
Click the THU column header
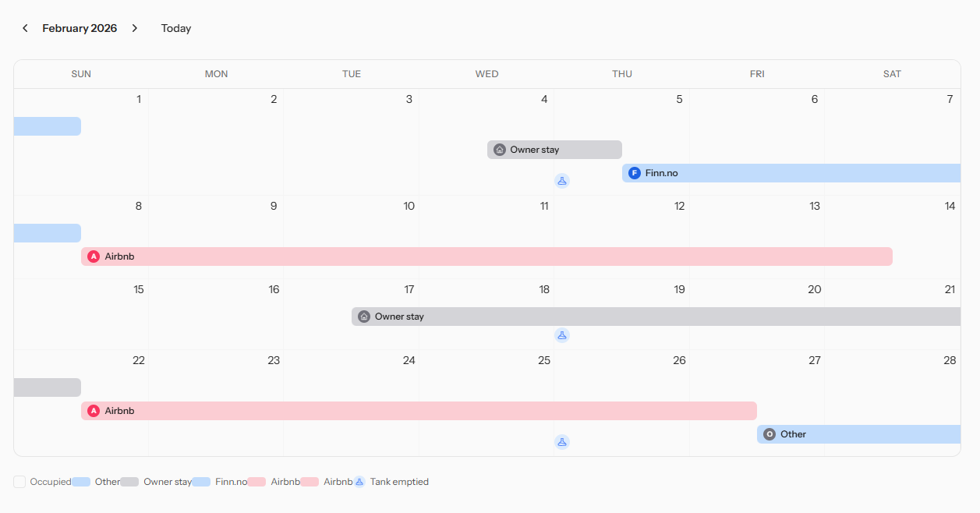click(622, 74)
